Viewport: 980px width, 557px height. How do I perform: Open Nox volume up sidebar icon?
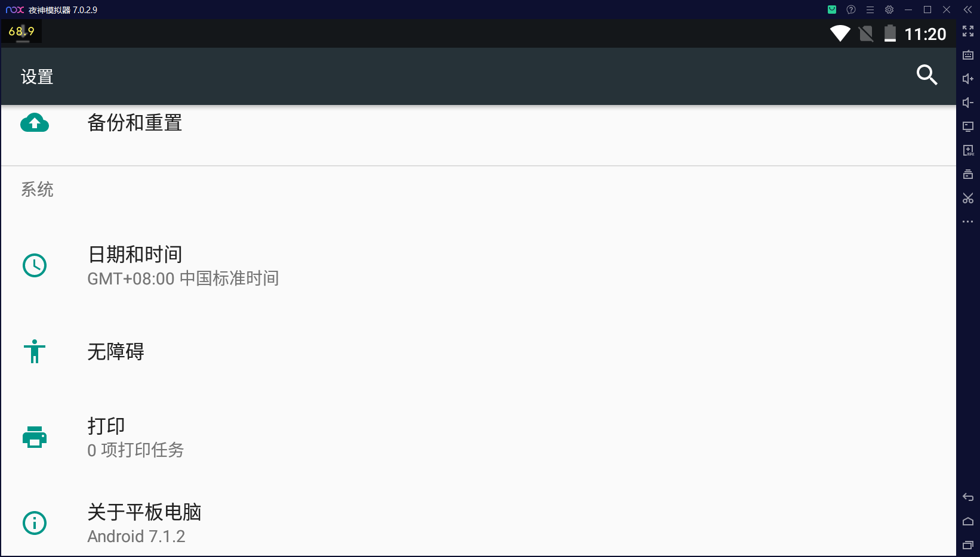pos(968,79)
